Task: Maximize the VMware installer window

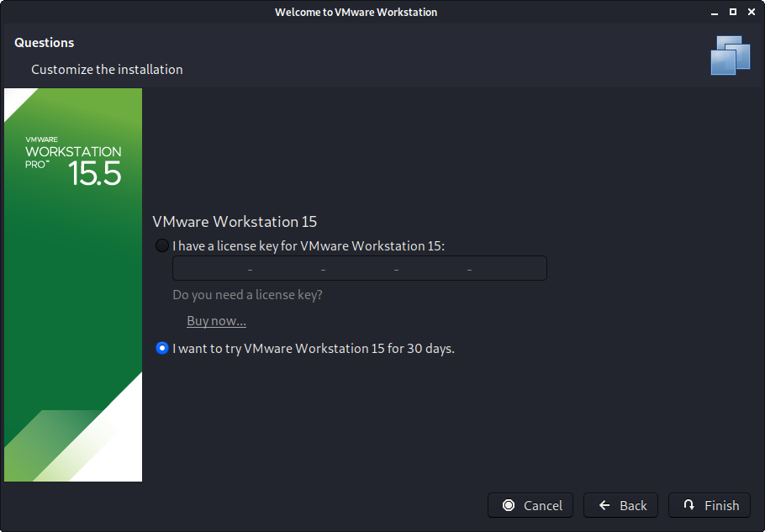Action: 732,13
